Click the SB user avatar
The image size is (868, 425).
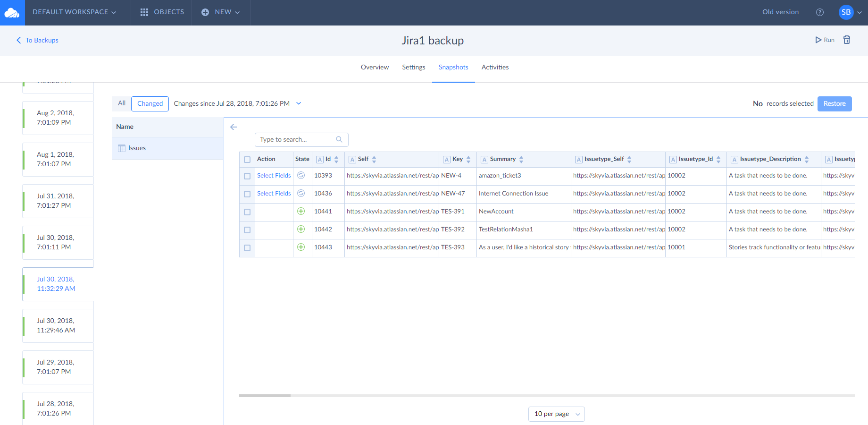846,12
